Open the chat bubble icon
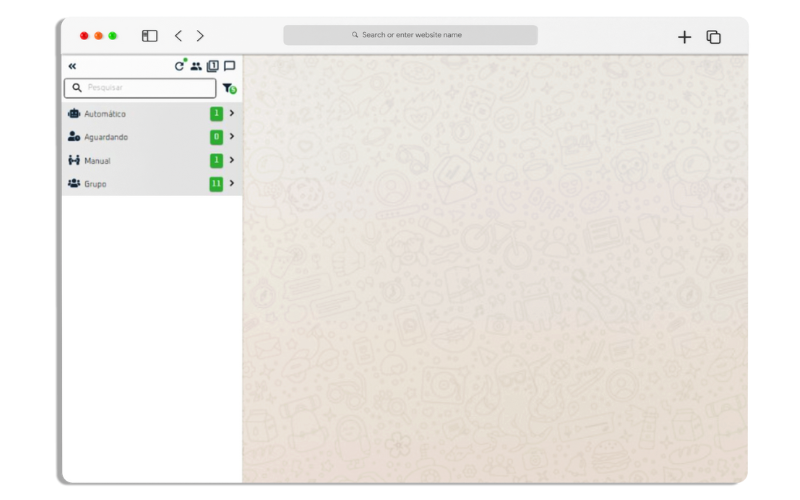This screenshot has width=800, height=500. pyautogui.click(x=230, y=66)
